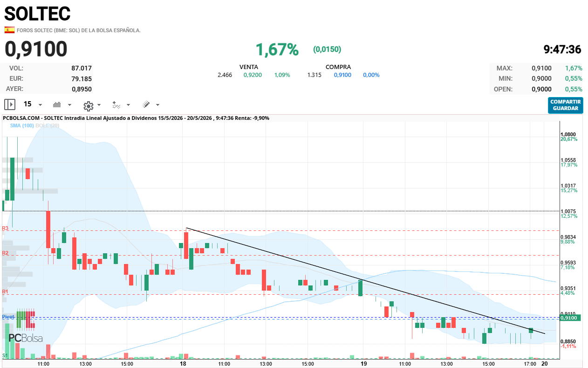588x368 pixels.
Task: Click the -1,11% red axis percentage
Action: pyautogui.click(x=568, y=347)
